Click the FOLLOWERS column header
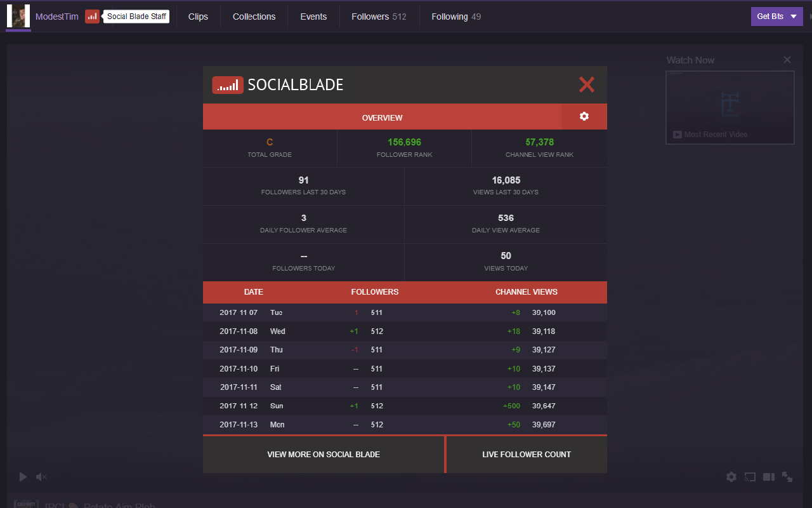 pos(375,292)
